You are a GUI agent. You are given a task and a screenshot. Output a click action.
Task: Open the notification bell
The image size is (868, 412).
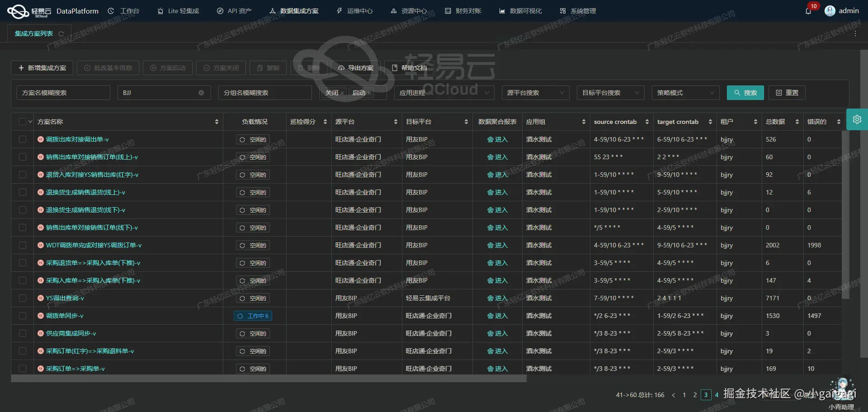click(x=808, y=11)
